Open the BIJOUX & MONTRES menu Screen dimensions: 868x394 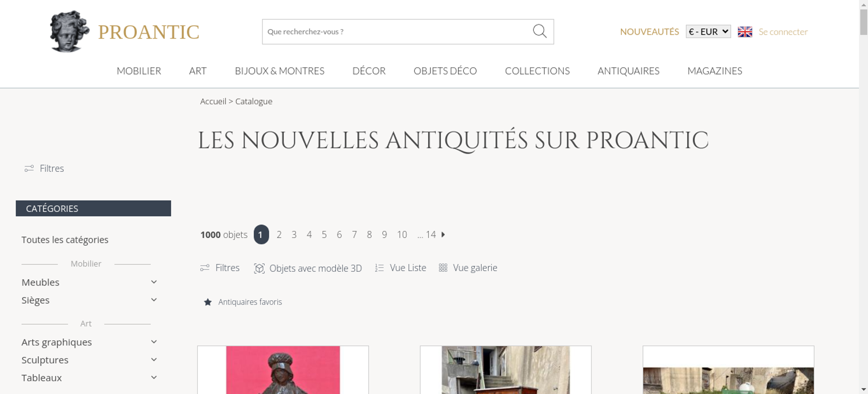[x=279, y=71]
